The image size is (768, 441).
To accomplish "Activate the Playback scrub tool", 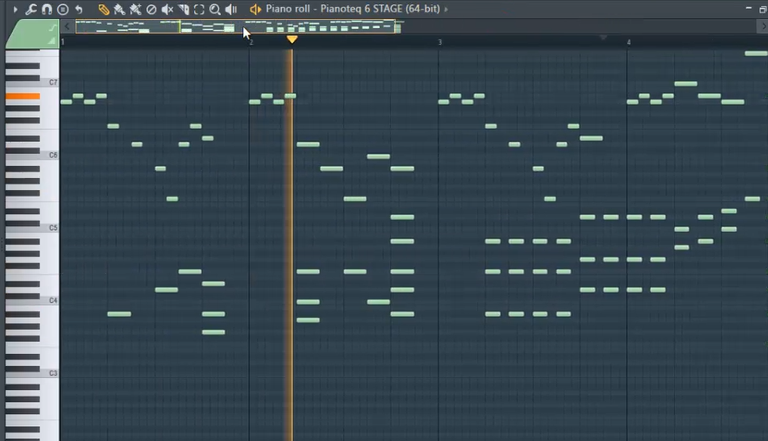I will [x=231, y=9].
